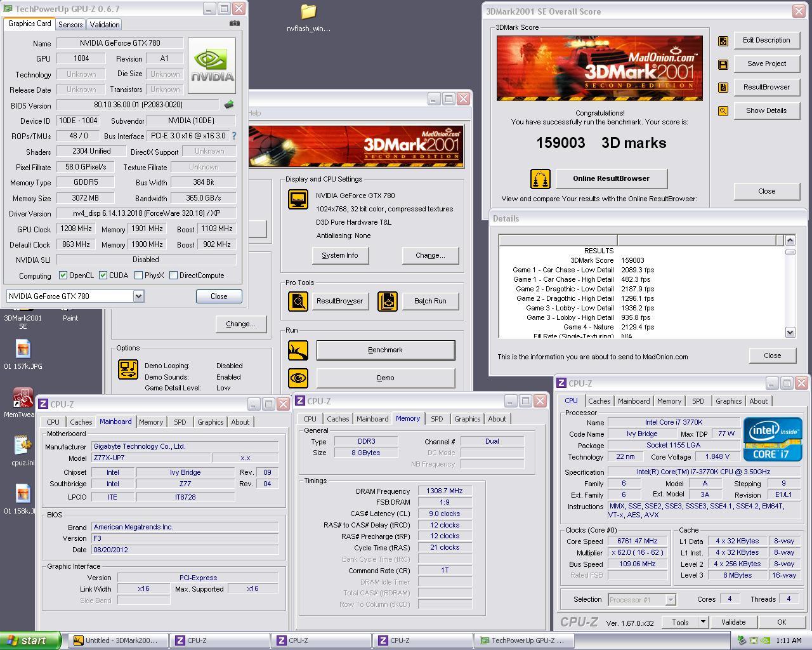Image resolution: width=812 pixels, height=650 pixels.
Task: Open the Untitled - 3DMark2001 taskbar item
Action: pos(118,640)
